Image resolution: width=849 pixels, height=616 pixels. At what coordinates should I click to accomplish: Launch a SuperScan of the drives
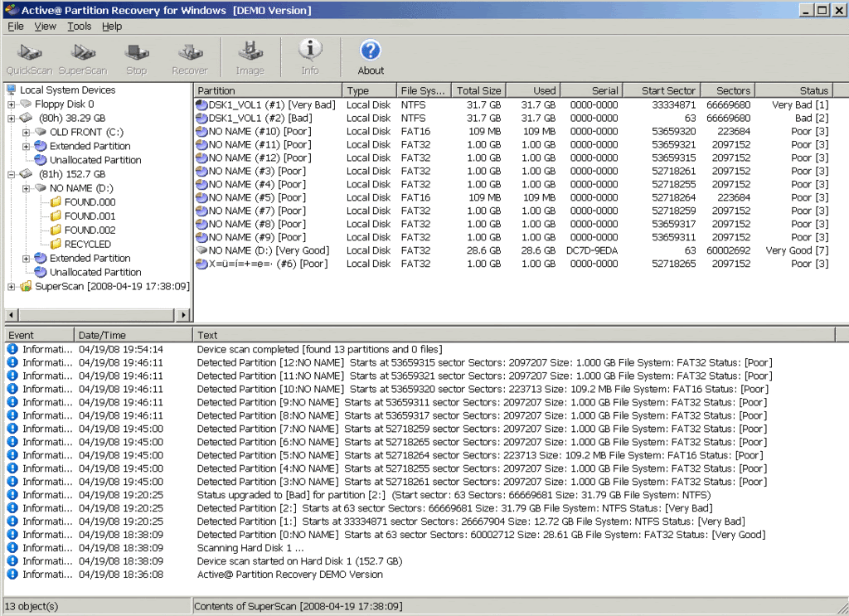pos(83,56)
